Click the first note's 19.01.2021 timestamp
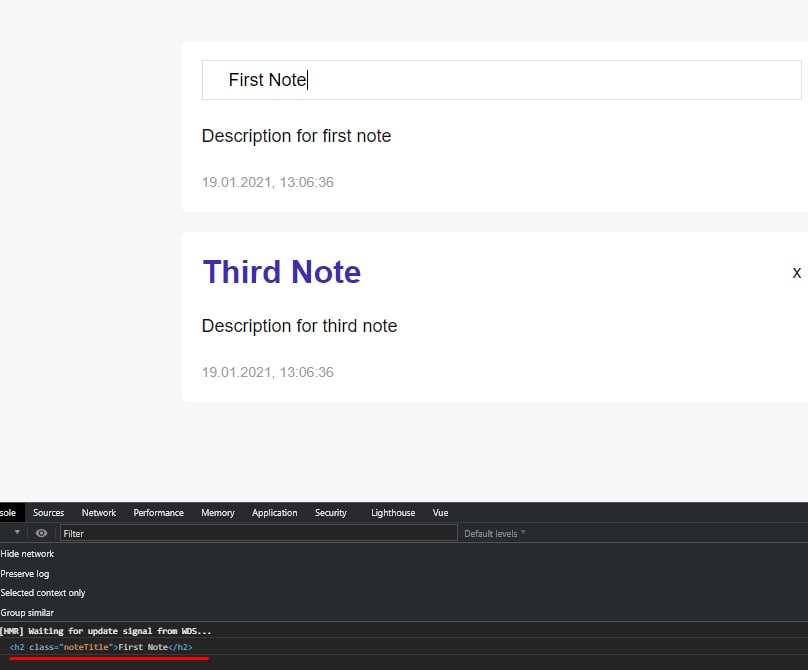Image resolution: width=808 pixels, height=670 pixels. (267, 182)
